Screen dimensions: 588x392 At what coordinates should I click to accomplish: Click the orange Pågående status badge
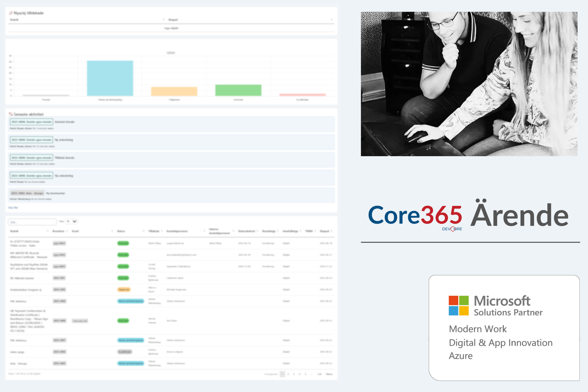pos(124,290)
